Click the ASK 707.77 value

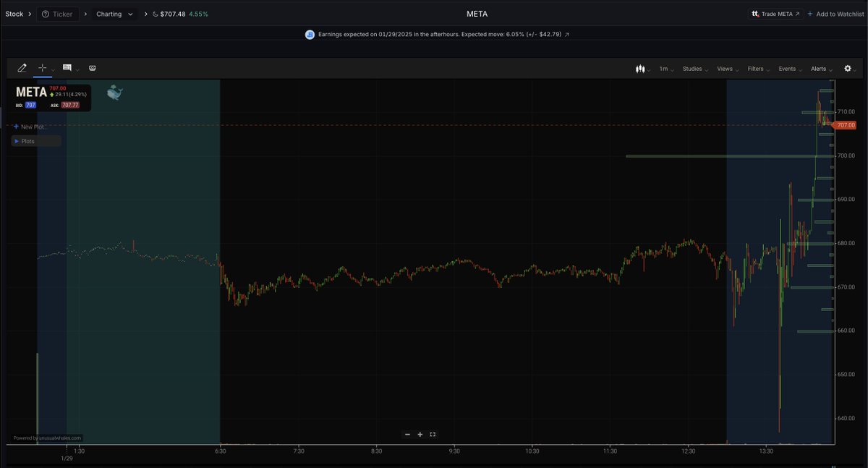click(70, 105)
